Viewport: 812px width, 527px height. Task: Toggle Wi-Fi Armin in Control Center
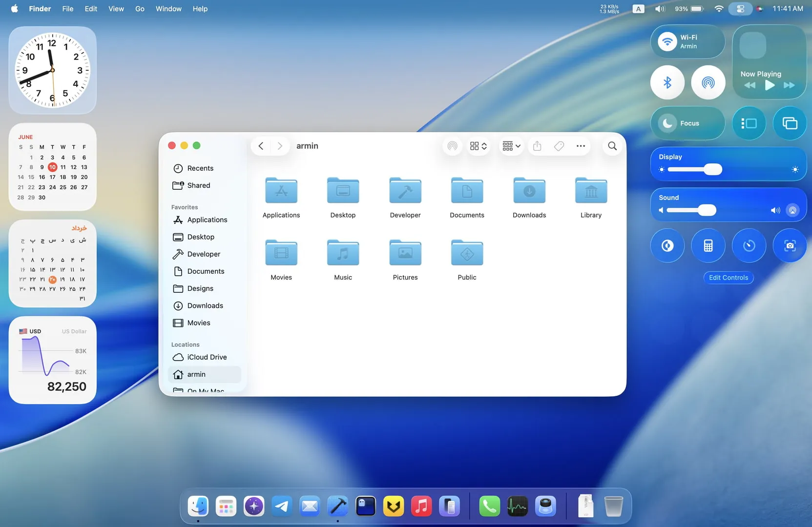point(687,41)
